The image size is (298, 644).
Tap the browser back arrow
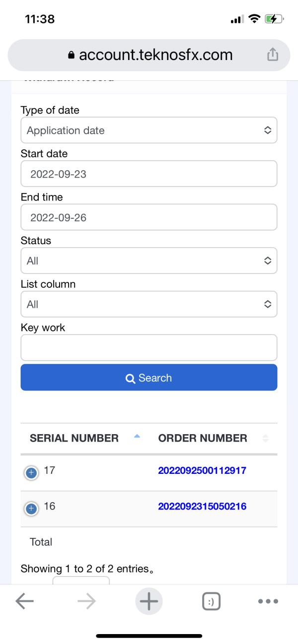tap(24, 601)
